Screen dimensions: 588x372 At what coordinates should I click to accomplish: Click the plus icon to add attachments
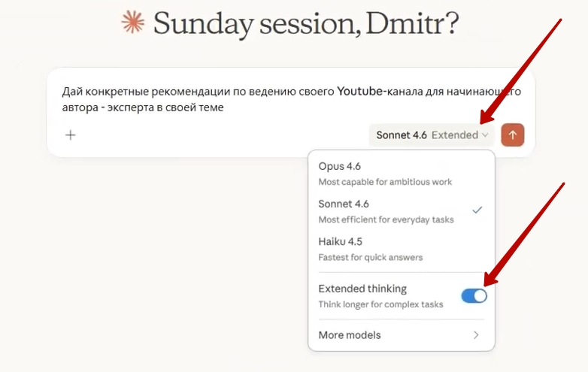click(71, 135)
